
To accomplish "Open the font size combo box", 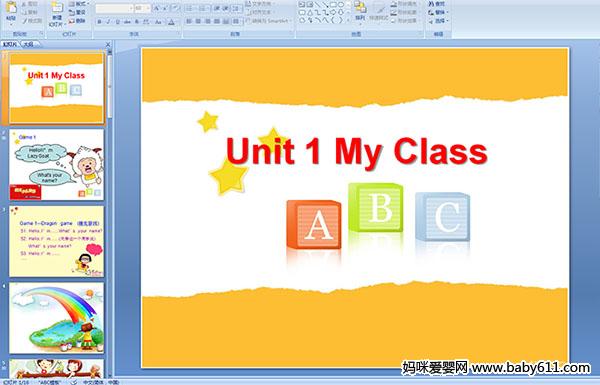I will (x=142, y=8).
